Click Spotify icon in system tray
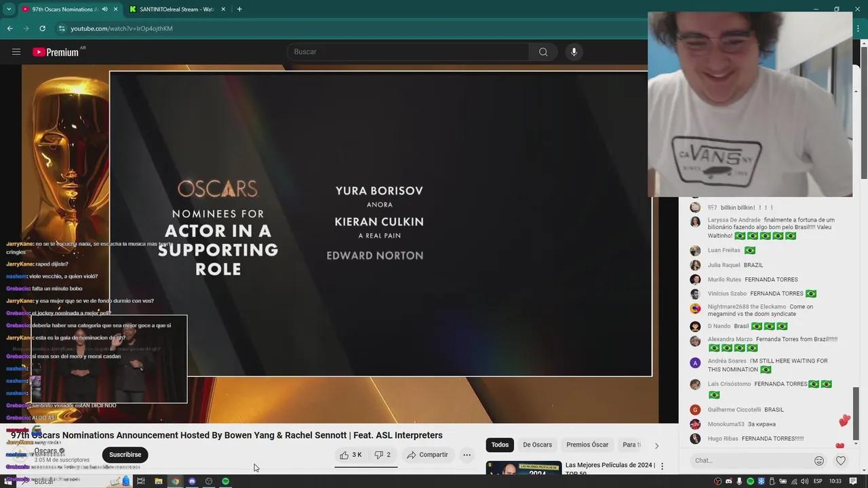 (750, 481)
